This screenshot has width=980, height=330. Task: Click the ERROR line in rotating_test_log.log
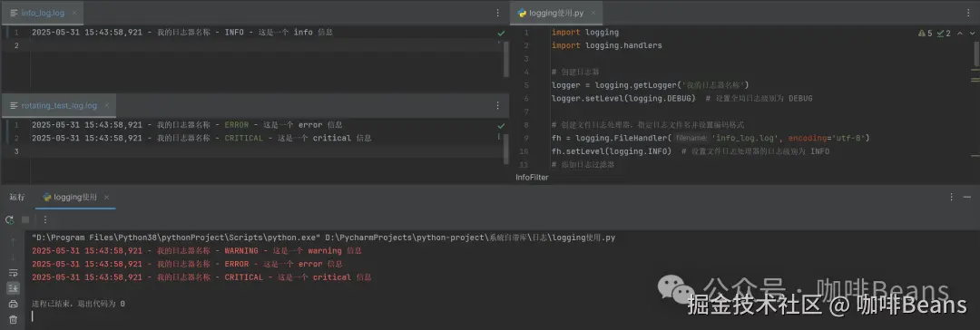click(x=188, y=125)
